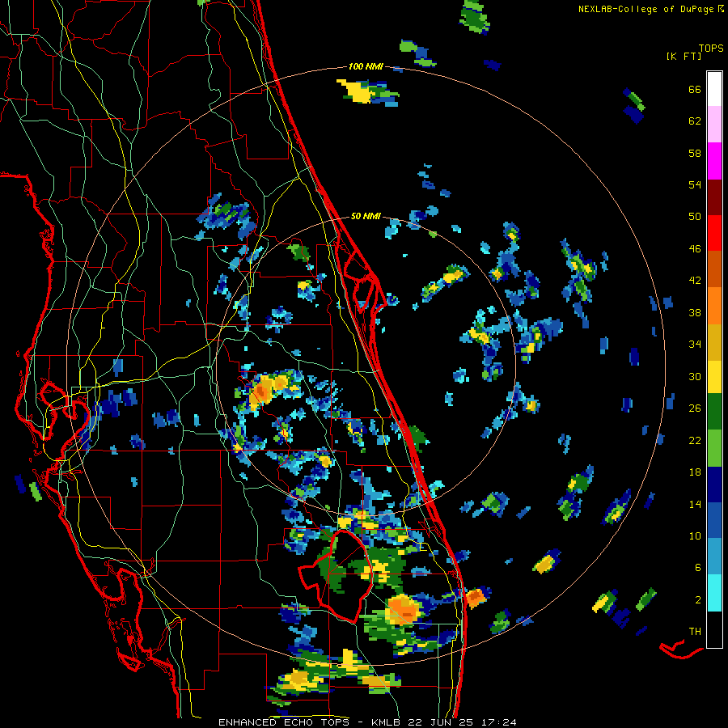Select the bright red legend swatch

(714, 233)
